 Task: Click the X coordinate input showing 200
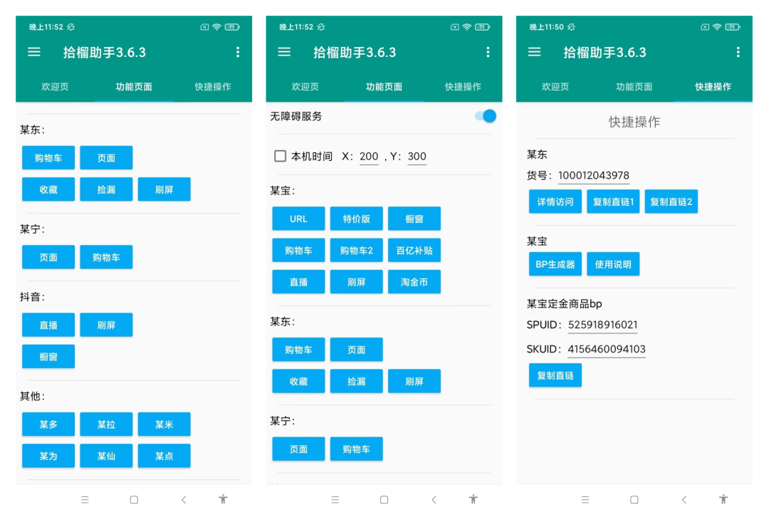[x=368, y=156]
